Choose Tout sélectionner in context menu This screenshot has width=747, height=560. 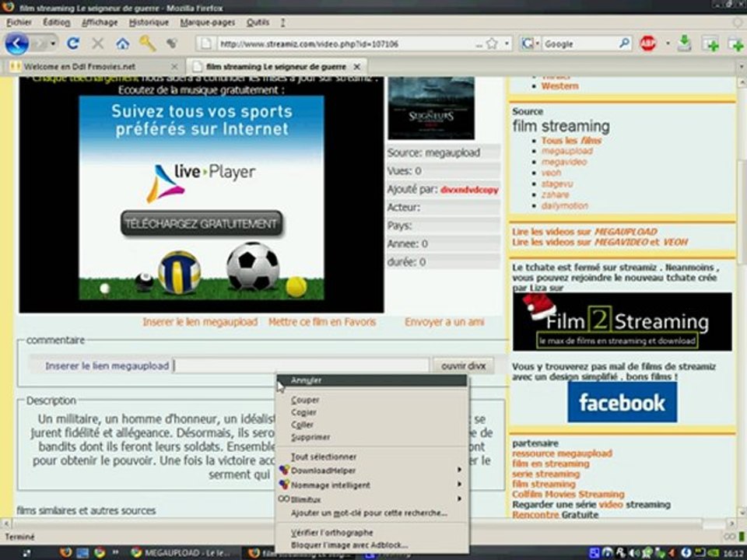click(x=373, y=457)
